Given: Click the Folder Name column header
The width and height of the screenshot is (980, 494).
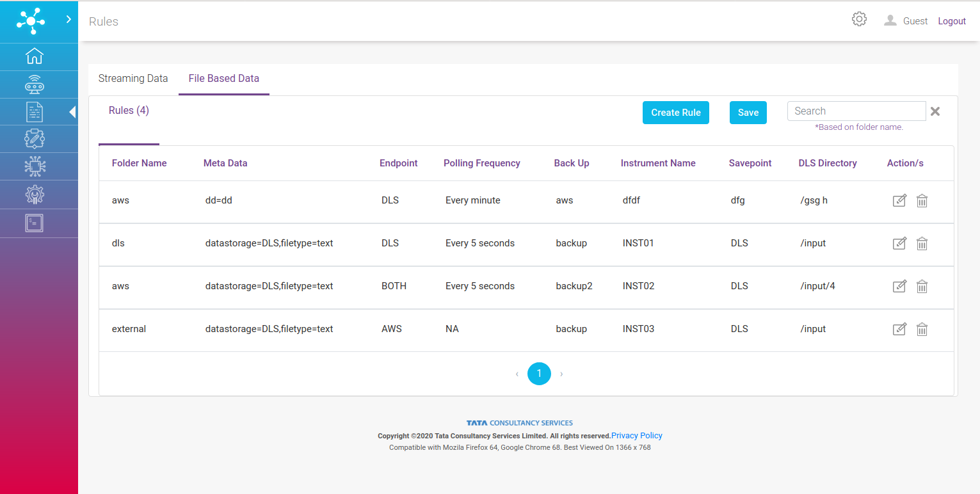Looking at the screenshot, I should click(x=139, y=163).
